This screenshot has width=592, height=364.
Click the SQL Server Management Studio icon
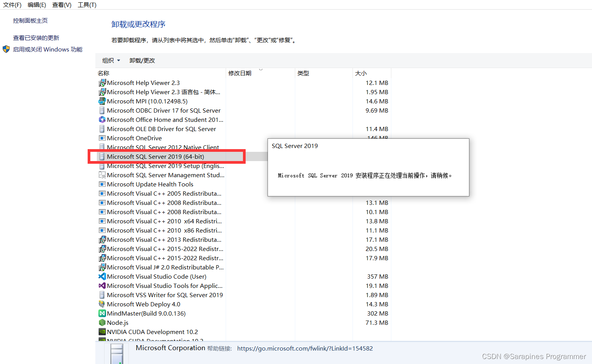pyautogui.click(x=102, y=175)
